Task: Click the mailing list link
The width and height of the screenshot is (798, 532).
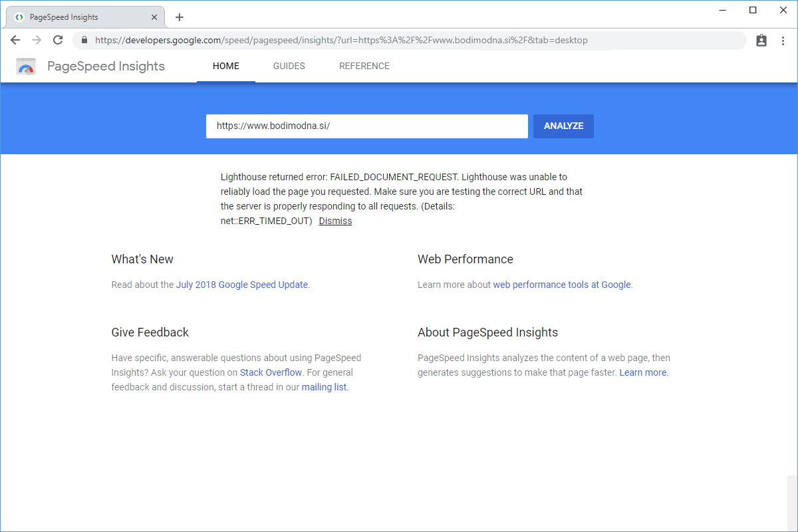Action: 324,387
